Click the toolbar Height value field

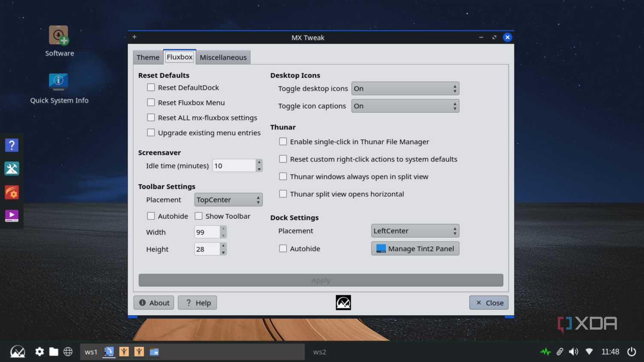(207, 249)
